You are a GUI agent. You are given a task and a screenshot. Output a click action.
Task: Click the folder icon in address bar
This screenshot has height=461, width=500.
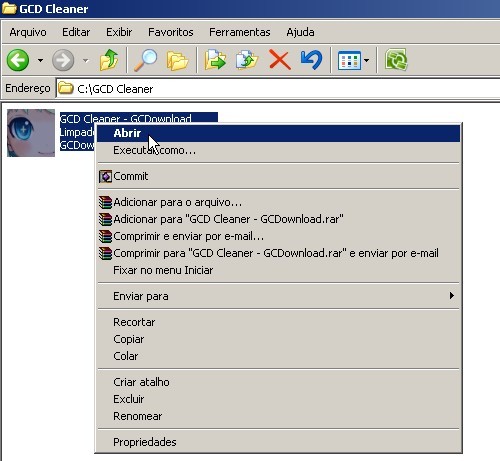pos(65,88)
